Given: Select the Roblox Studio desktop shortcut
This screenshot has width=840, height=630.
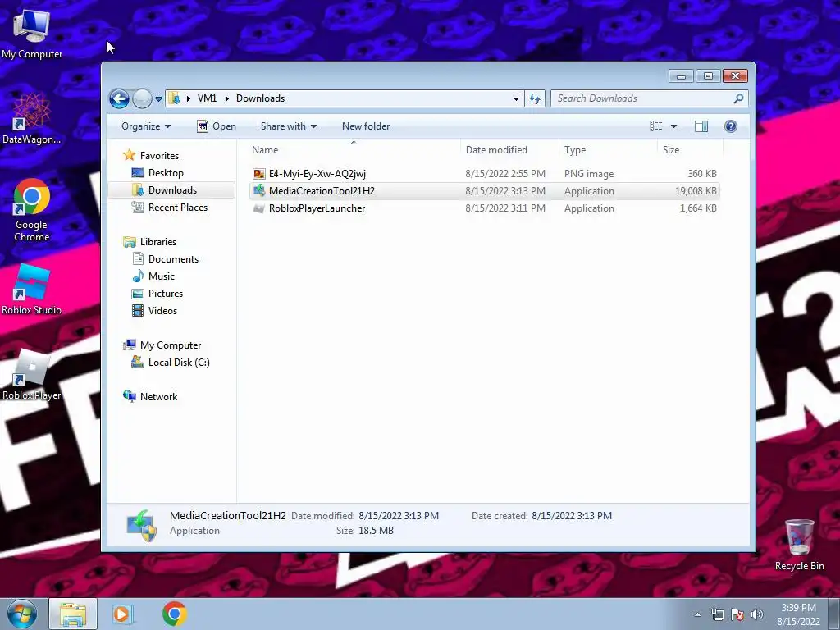Looking at the screenshot, I should click(x=32, y=290).
